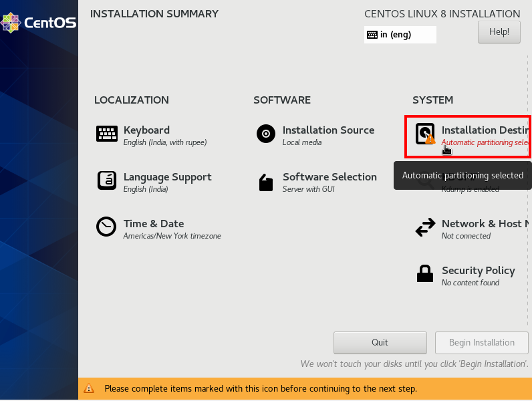
Task: Click the LOCALIZATION section heading
Action: click(x=132, y=100)
